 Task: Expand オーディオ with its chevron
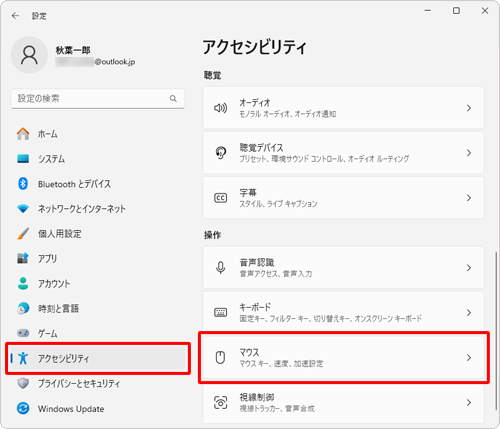[469, 108]
